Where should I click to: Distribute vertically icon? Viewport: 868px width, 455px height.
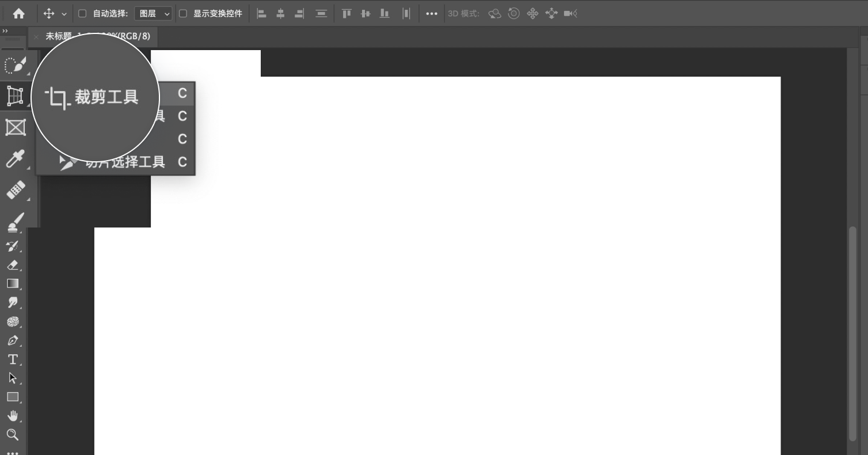(x=321, y=14)
